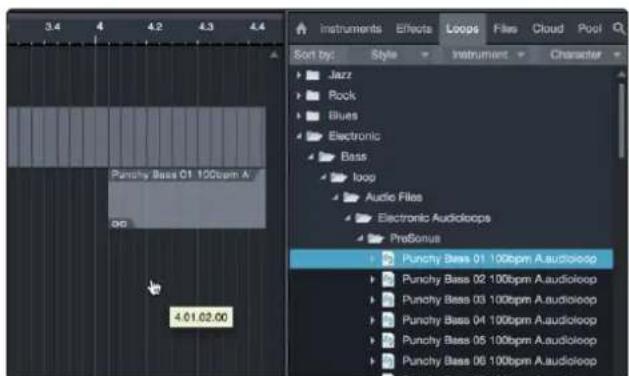Expand Punchy Bass 06 audioloop arrow
629x376 pixels.
click(372, 361)
